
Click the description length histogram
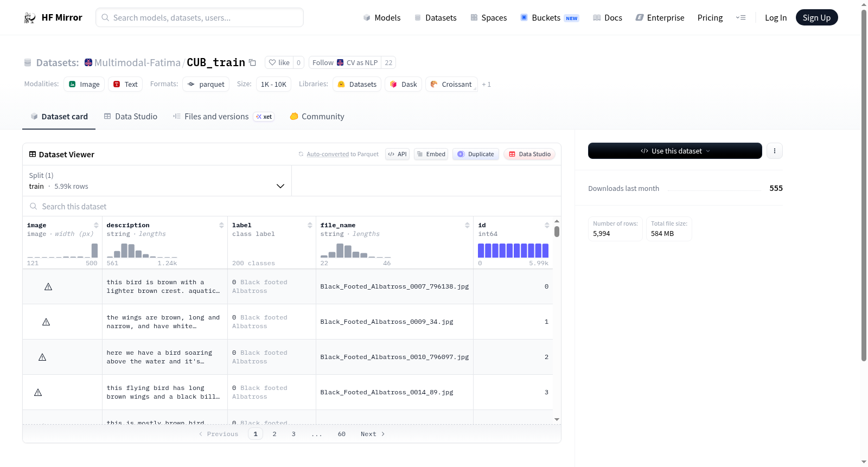coord(142,251)
